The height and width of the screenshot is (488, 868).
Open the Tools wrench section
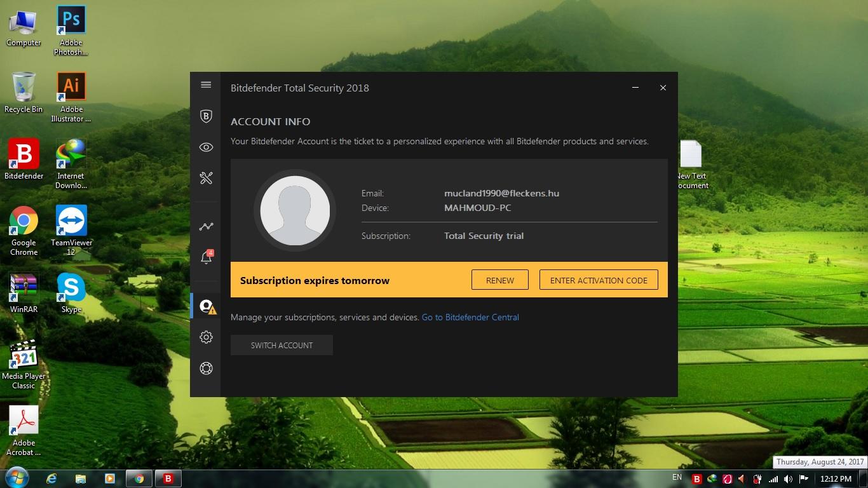[206, 178]
